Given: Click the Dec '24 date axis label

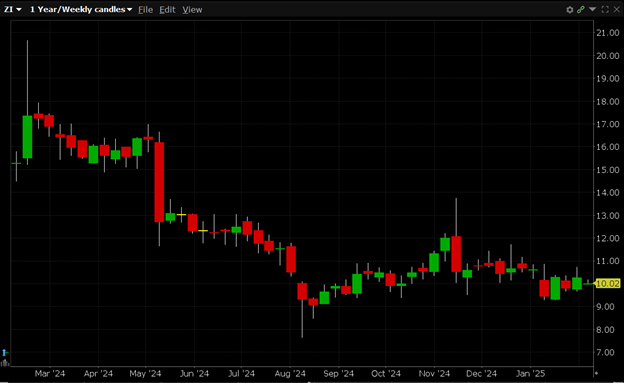Looking at the screenshot, I should (482, 374).
